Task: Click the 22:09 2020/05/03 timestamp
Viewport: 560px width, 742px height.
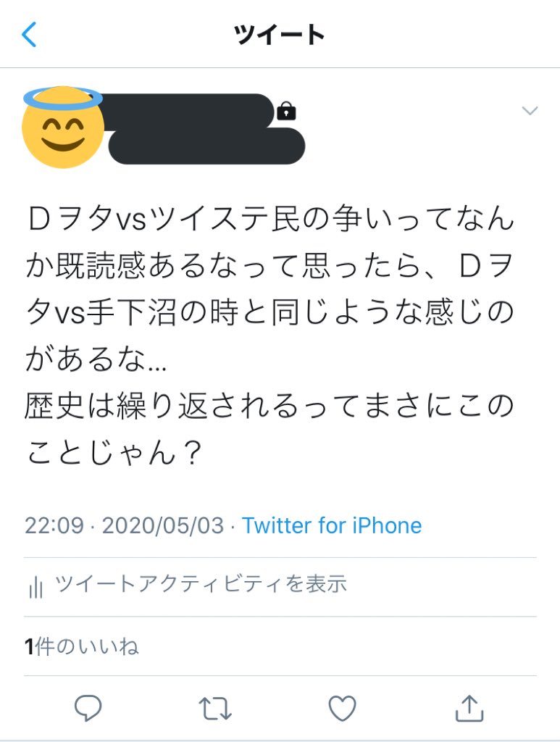Action: coord(125,526)
